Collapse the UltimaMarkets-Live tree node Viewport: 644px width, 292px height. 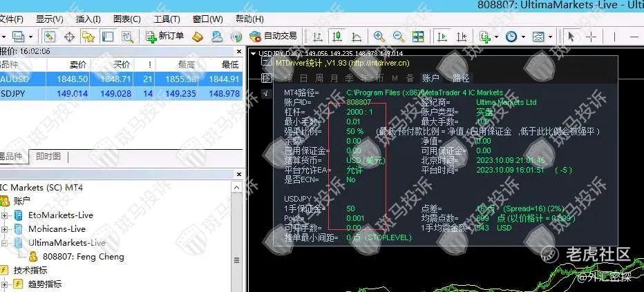[x=5, y=243]
